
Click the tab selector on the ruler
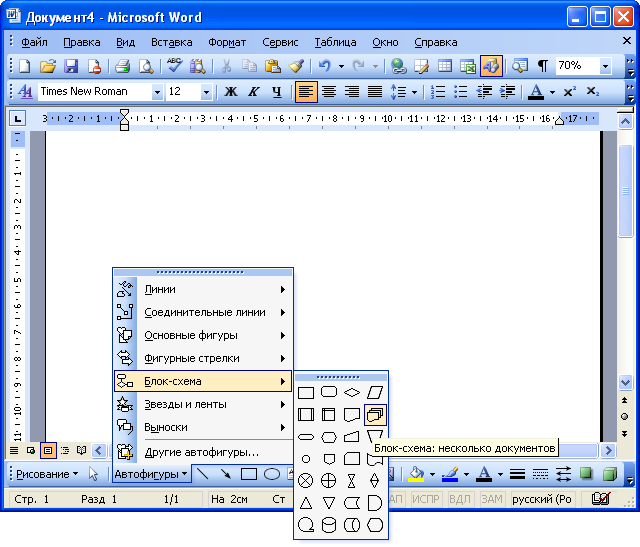pyautogui.click(x=18, y=119)
